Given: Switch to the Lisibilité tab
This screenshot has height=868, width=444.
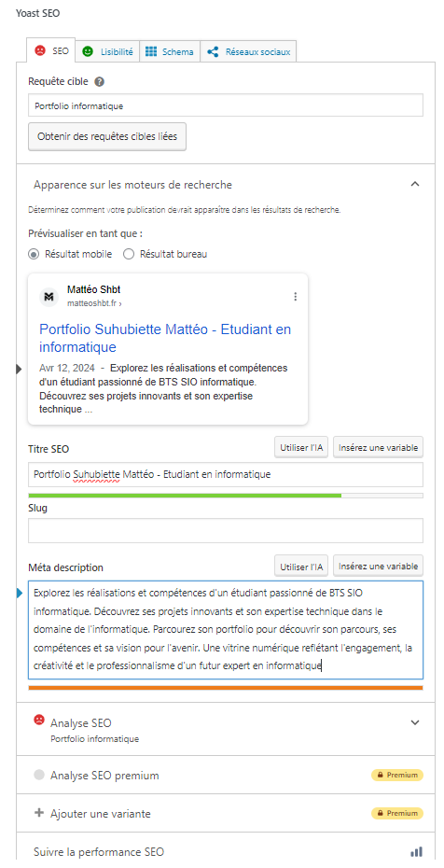Looking at the screenshot, I should (x=108, y=51).
